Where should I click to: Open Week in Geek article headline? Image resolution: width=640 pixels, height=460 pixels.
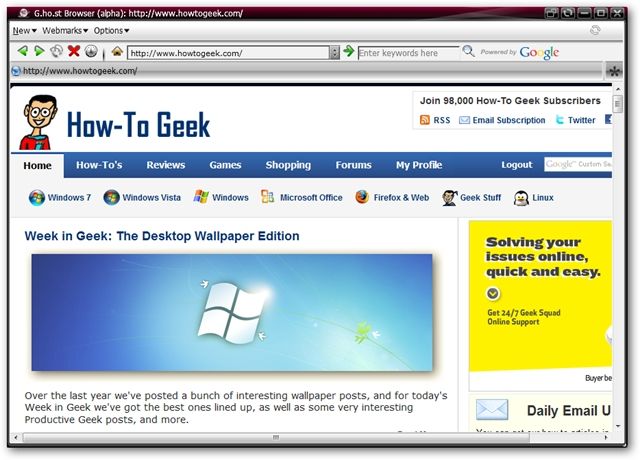[162, 236]
